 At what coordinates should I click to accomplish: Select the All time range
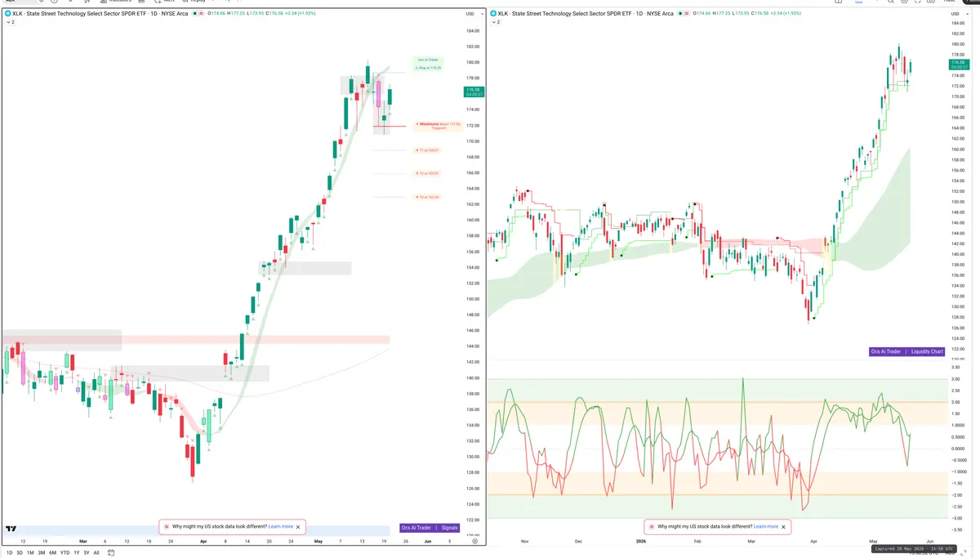[96, 553]
